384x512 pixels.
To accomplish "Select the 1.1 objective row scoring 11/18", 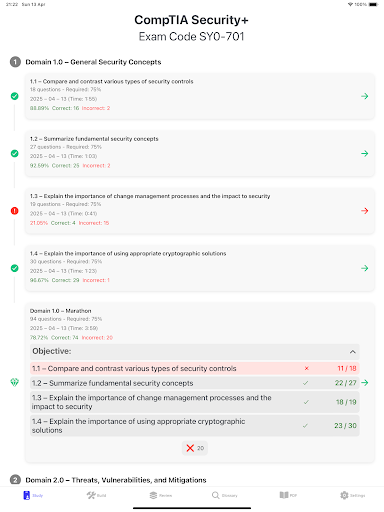I will tap(195, 369).
